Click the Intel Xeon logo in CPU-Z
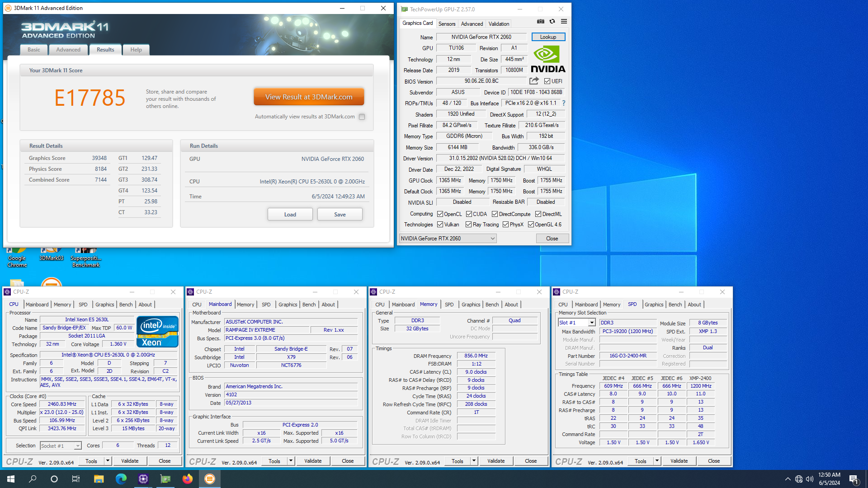The width and height of the screenshot is (868, 488). pos(157,331)
